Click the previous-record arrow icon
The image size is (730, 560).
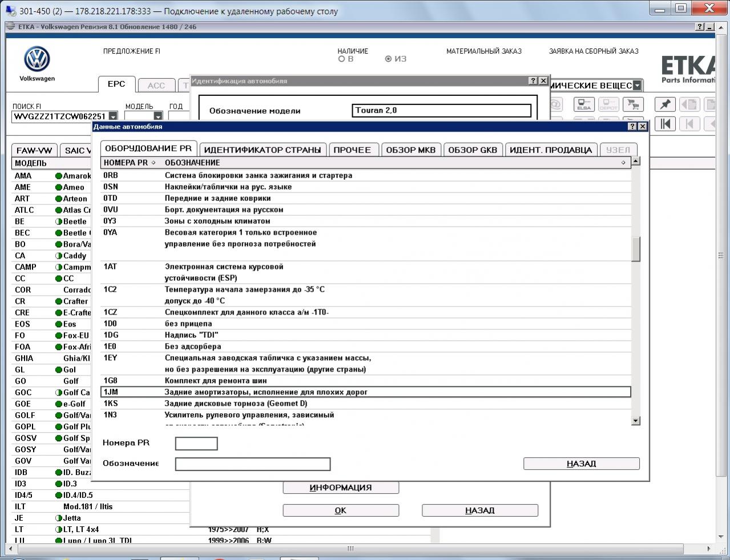(689, 123)
